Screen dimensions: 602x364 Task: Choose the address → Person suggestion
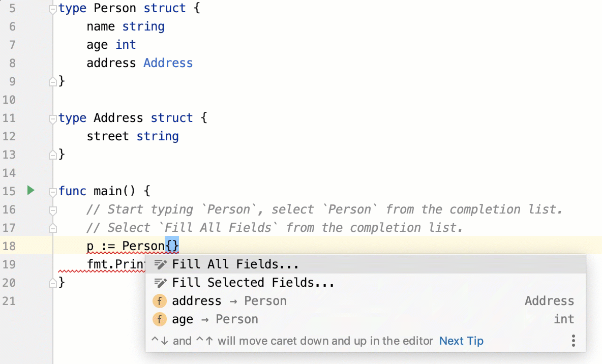pos(229,301)
